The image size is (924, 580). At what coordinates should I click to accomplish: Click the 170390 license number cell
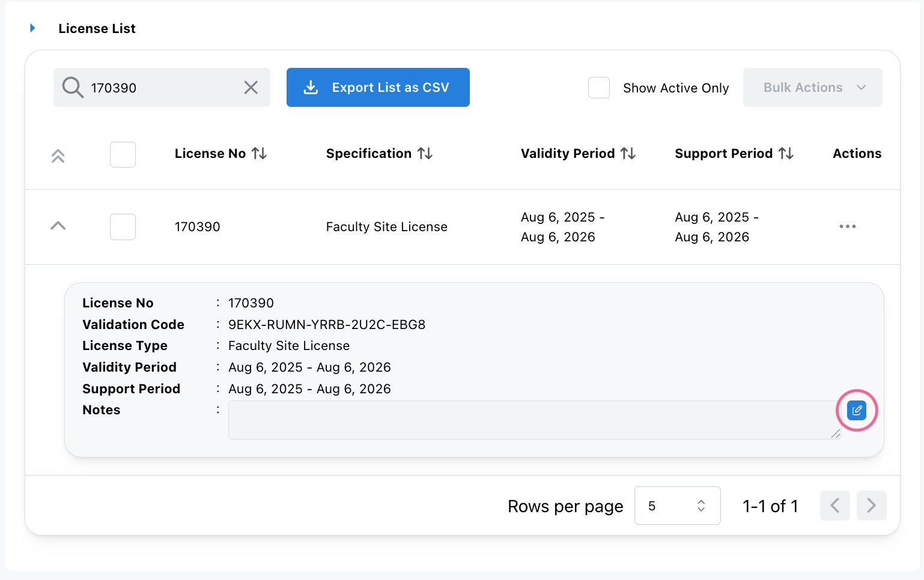click(198, 227)
